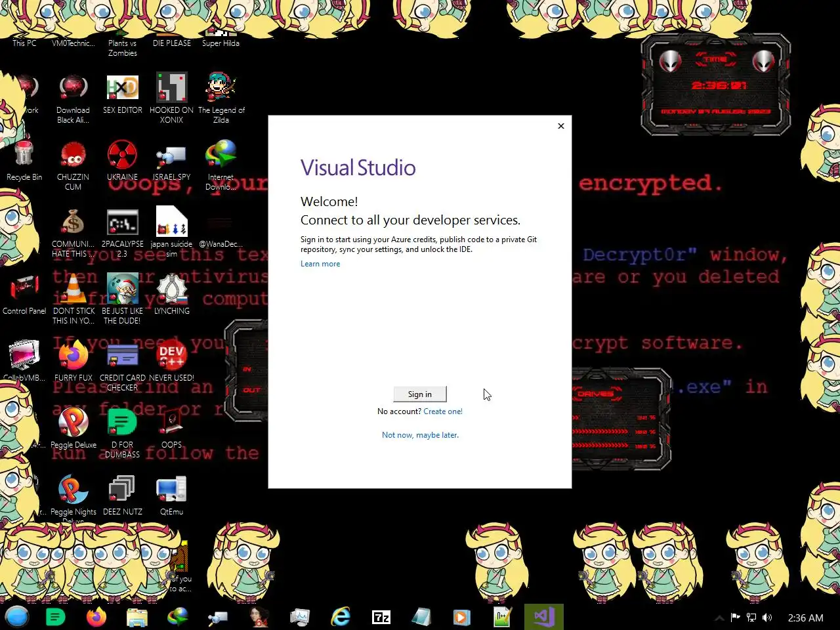Screen dimensions: 840x630
Task: Click the Sign in button
Action: pos(420,394)
